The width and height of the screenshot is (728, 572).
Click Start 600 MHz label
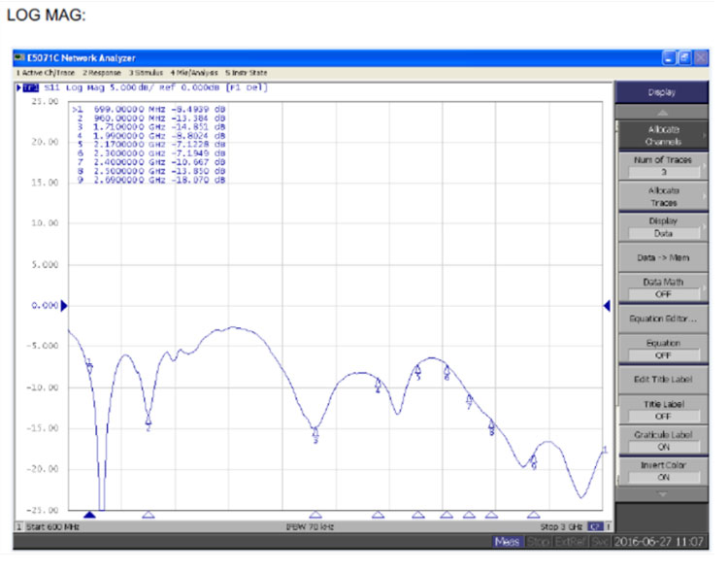tap(52, 527)
